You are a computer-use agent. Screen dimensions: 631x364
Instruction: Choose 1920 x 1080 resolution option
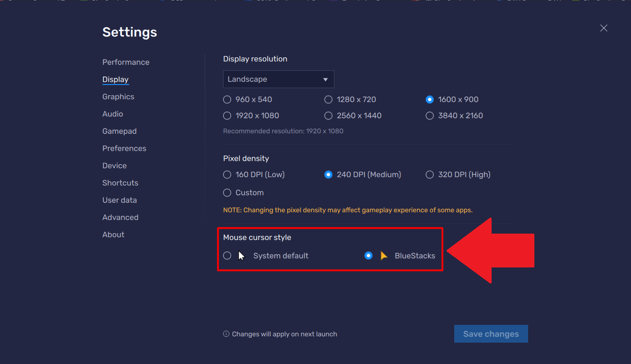click(227, 116)
